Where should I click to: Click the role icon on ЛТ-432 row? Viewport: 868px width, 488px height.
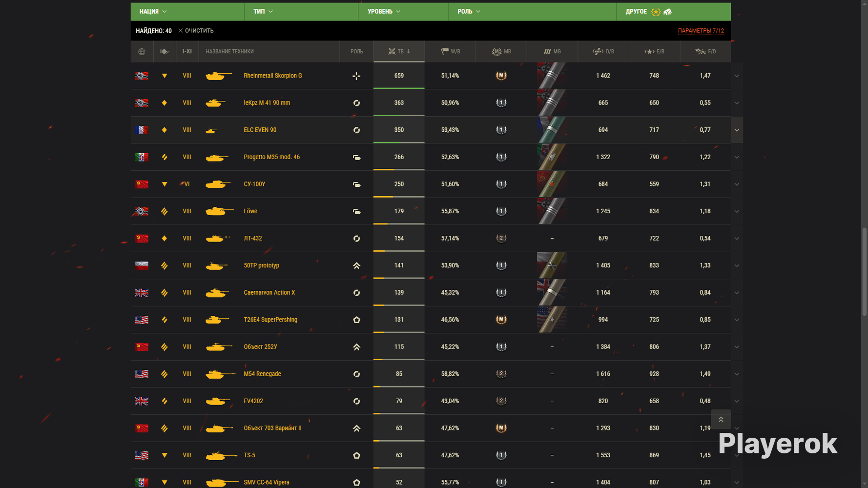coord(357,238)
